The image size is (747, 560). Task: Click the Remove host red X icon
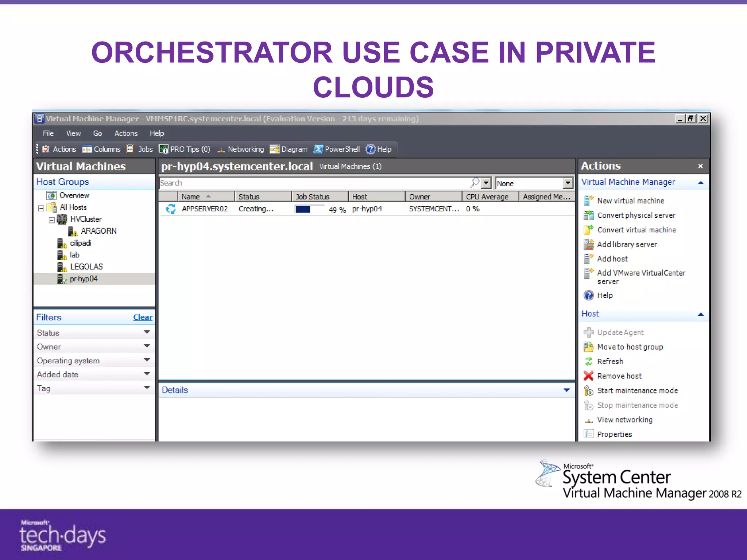(x=588, y=376)
